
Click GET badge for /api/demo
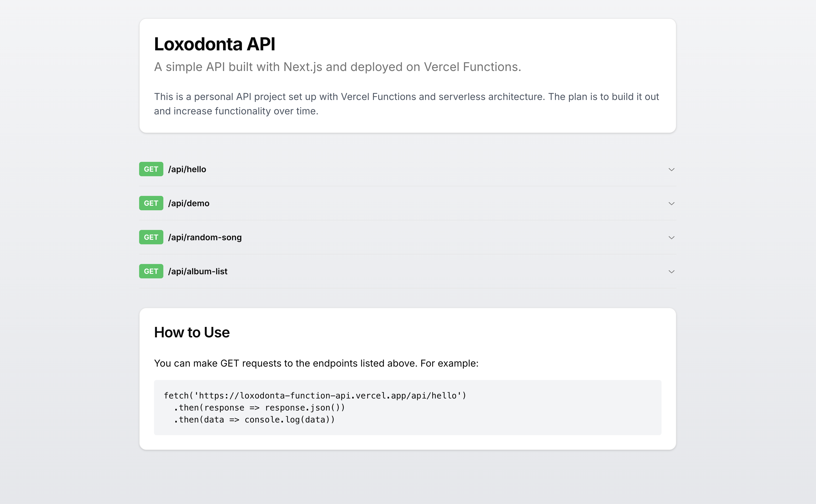tap(151, 203)
